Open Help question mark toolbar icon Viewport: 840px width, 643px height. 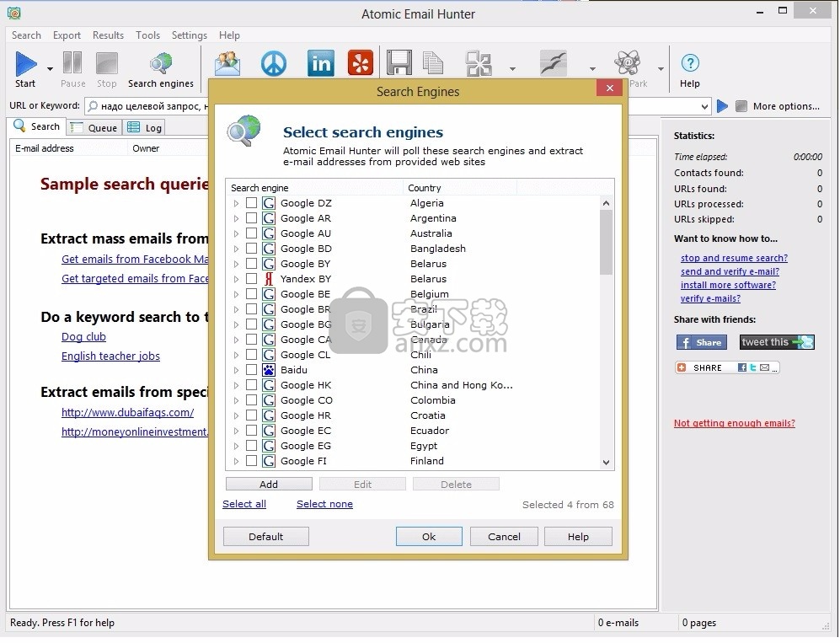(x=690, y=63)
